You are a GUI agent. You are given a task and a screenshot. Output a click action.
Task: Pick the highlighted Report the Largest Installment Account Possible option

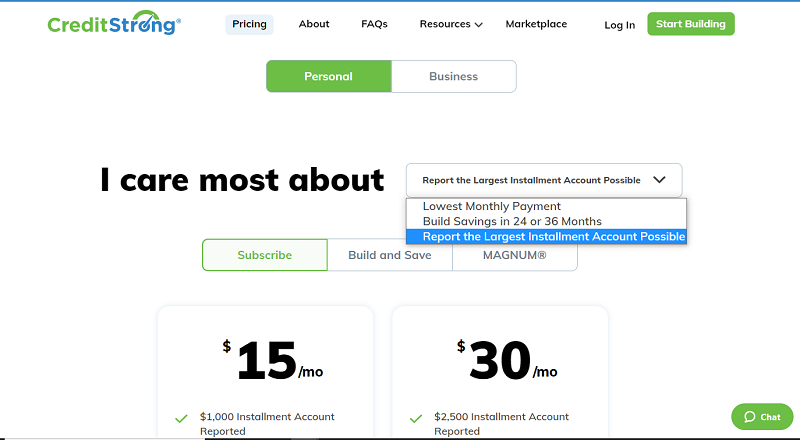tap(546, 236)
